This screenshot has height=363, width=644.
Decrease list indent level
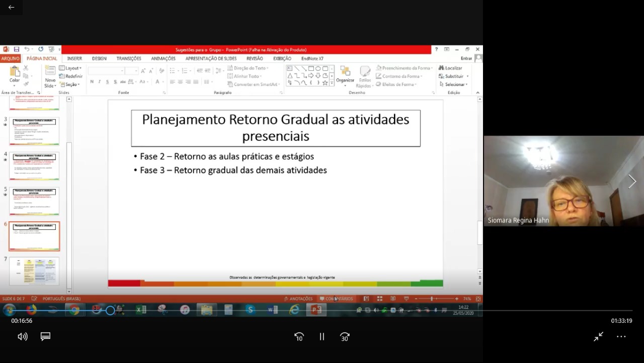200,71
